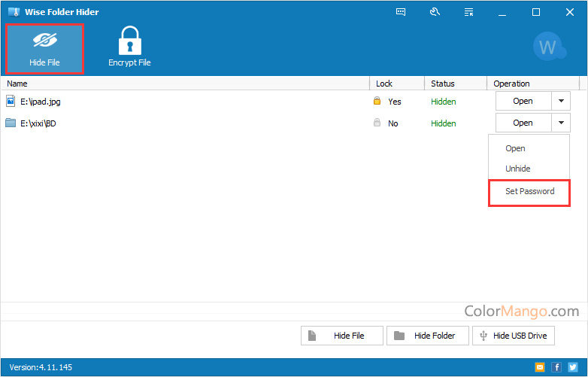This screenshot has height=377, width=588.
Task: Switch to the Hide File tab
Action: tap(44, 49)
